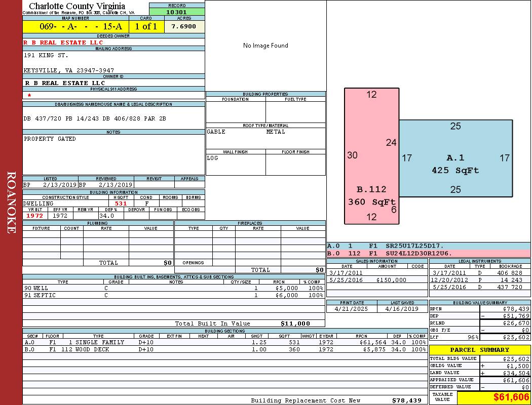Select the 90 WELL built-in row

172,288
